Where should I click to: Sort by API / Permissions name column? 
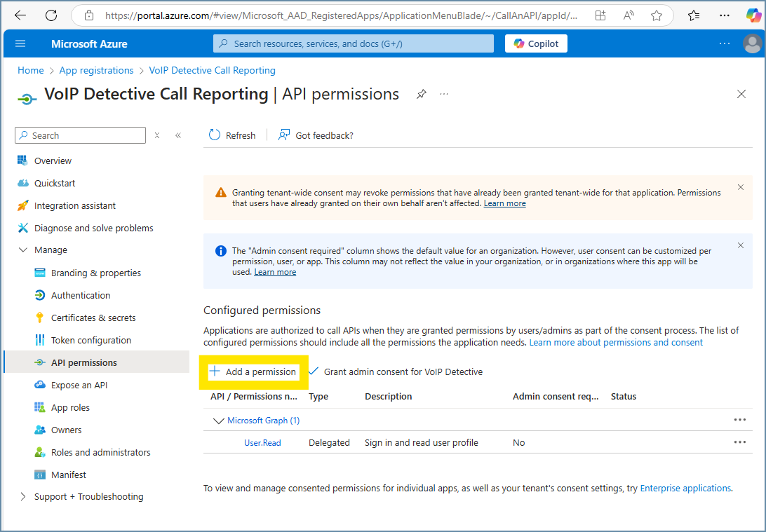(x=253, y=396)
